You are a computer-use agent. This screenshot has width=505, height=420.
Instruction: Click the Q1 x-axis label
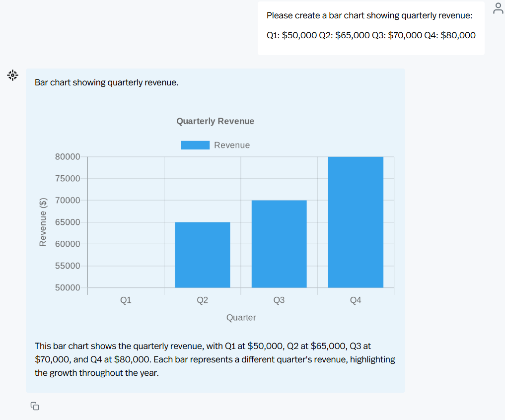pos(126,300)
